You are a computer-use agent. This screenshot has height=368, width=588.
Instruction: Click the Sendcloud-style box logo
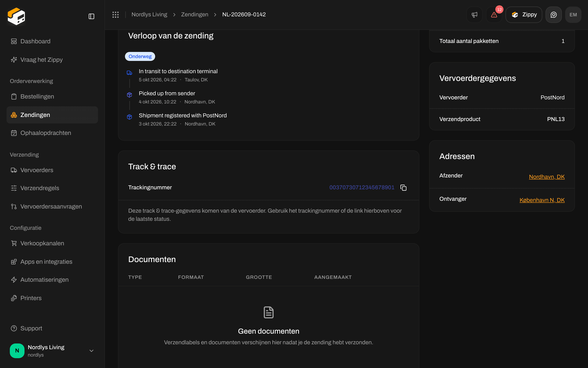tap(16, 16)
